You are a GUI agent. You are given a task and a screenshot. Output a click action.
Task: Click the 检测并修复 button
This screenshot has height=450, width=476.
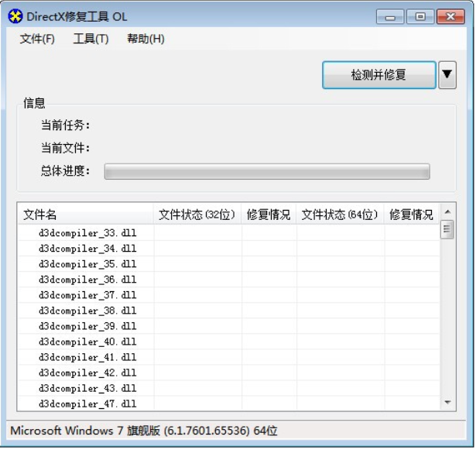click(378, 75)
